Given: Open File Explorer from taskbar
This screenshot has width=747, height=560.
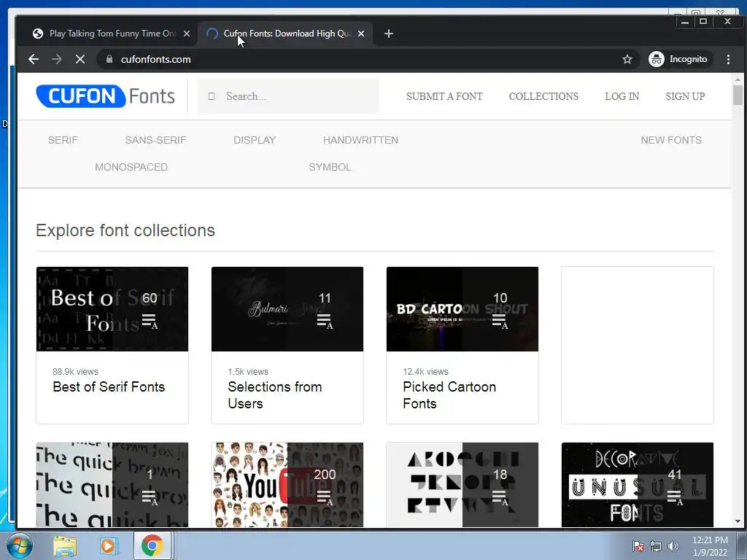Looking at the screenshot, I should tap(65, 545).
